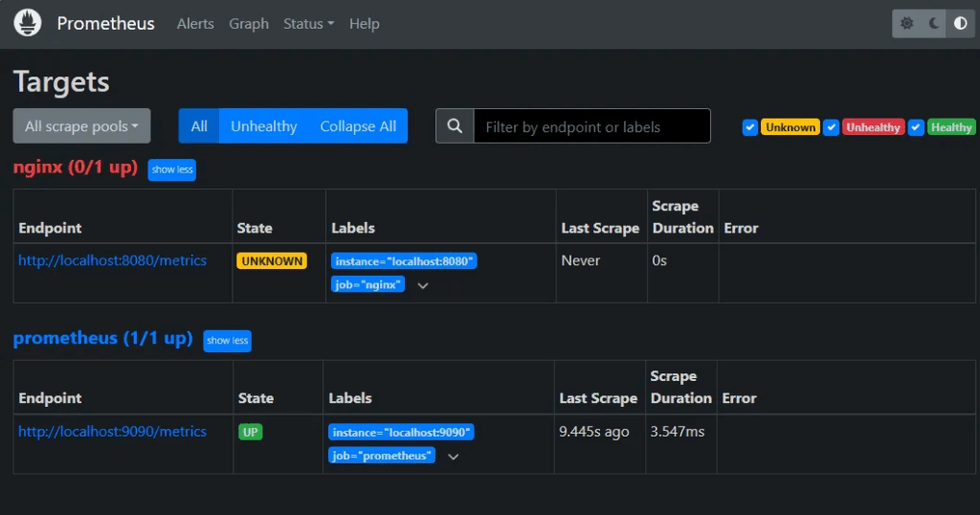Click the search magnifier icon

coord(455,126)
